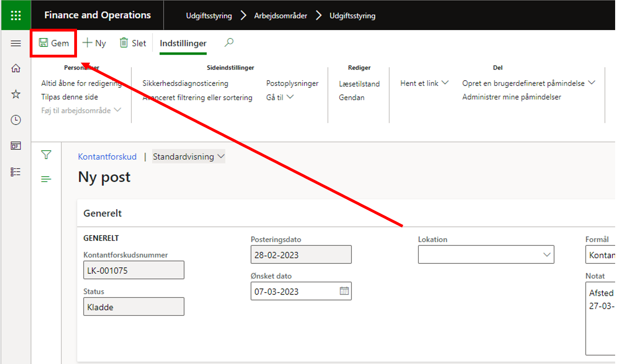Open the Standardvisning view selector
The height and width of the screenshot is (364, 617).
pos(189,157)
